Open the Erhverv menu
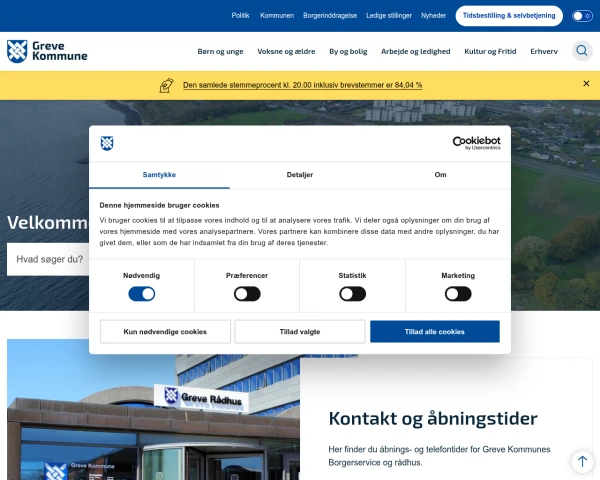Viewport: 600px width, 480px height. click(x=544, y=51)
